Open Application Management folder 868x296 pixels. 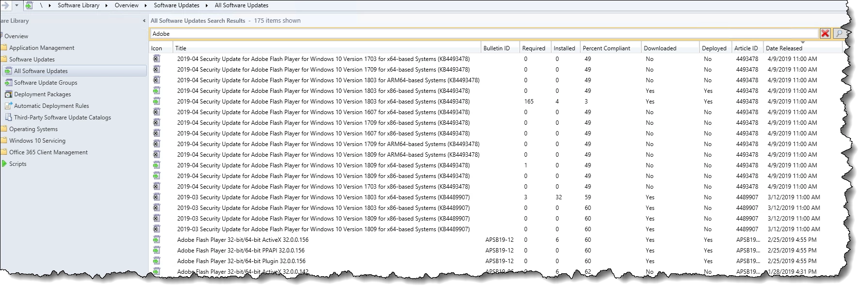click(42, 48)
